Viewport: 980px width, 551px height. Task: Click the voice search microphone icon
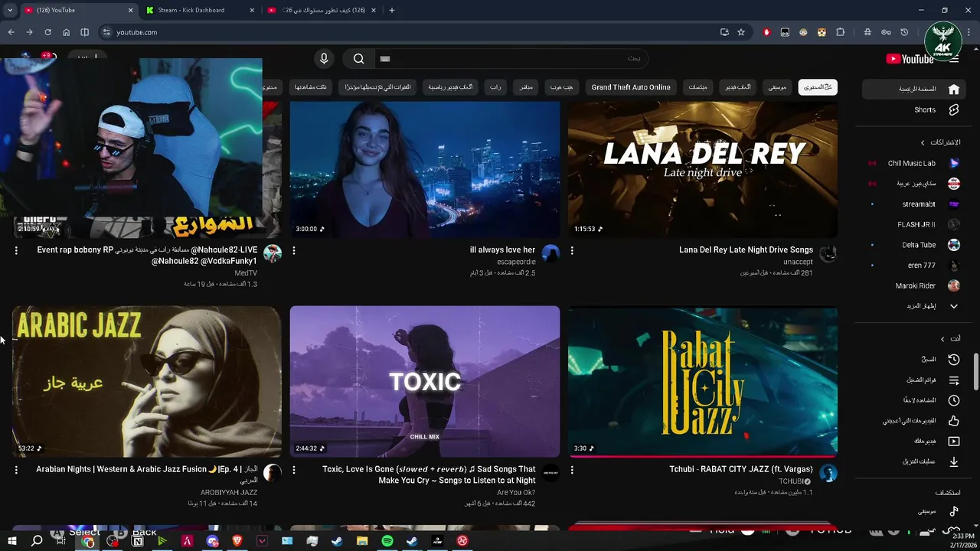324,59
